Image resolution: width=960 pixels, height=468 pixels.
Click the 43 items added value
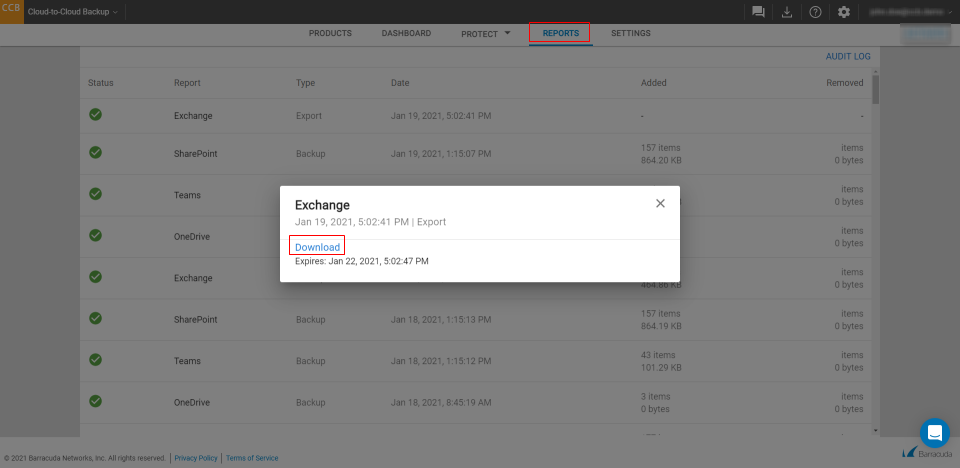[x=658, y=355]
